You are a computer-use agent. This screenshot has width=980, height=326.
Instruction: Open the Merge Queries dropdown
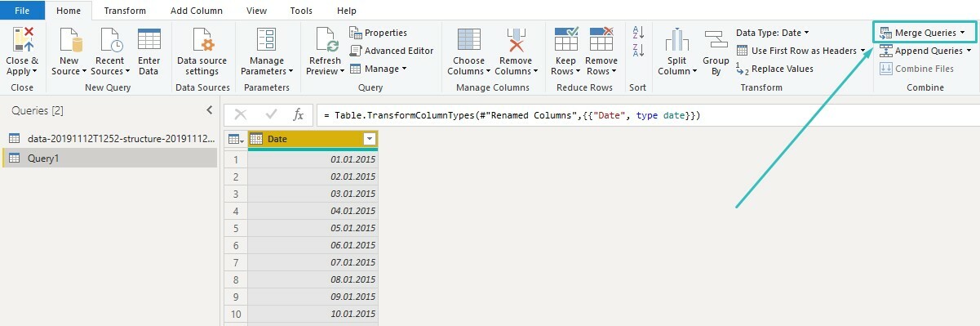pyautogui.click(x=923, y=33)
